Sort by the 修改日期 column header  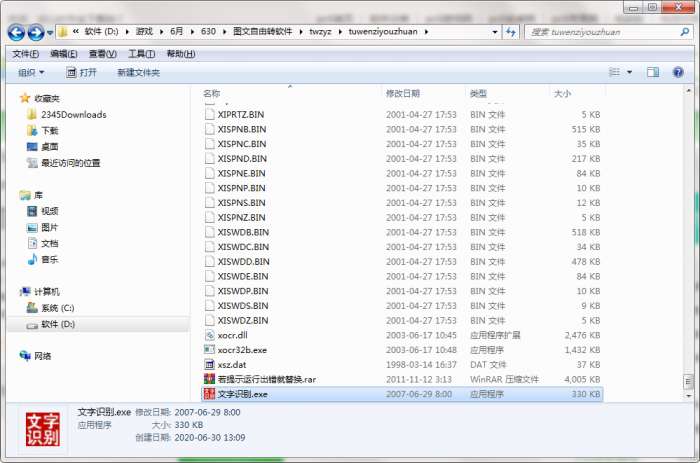coord(403,93)
